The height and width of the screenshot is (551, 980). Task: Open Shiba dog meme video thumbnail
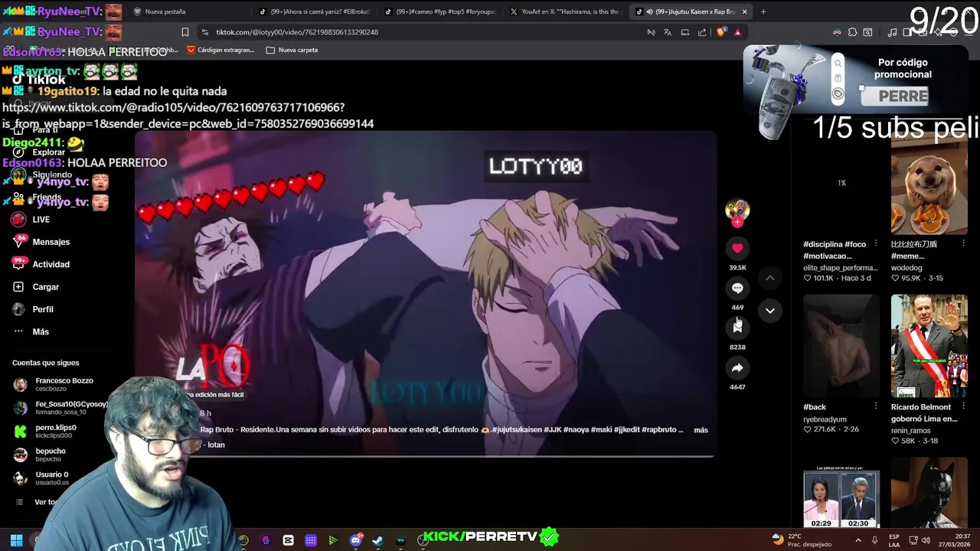pos(929,184)
